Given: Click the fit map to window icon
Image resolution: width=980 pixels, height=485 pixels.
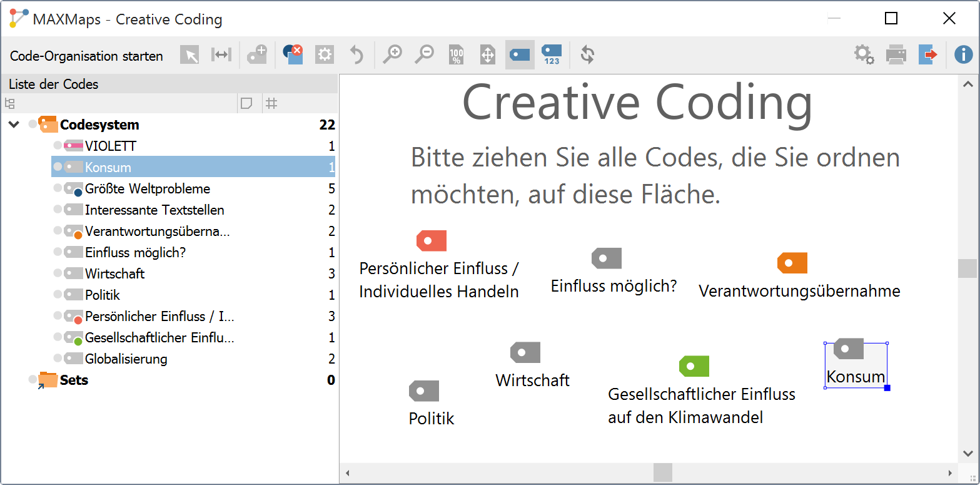Looking at the screenshot, I should 488,55.
